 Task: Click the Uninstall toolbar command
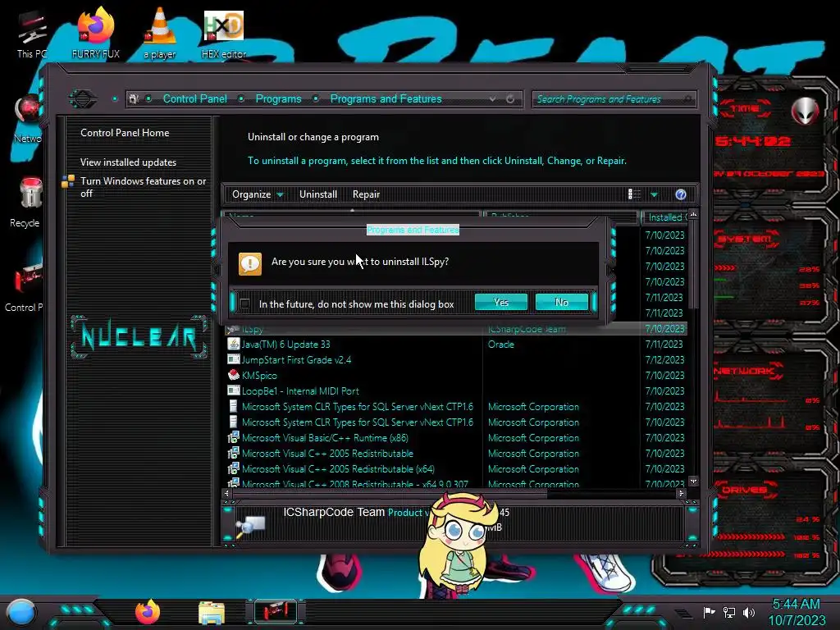pos(318,194)
